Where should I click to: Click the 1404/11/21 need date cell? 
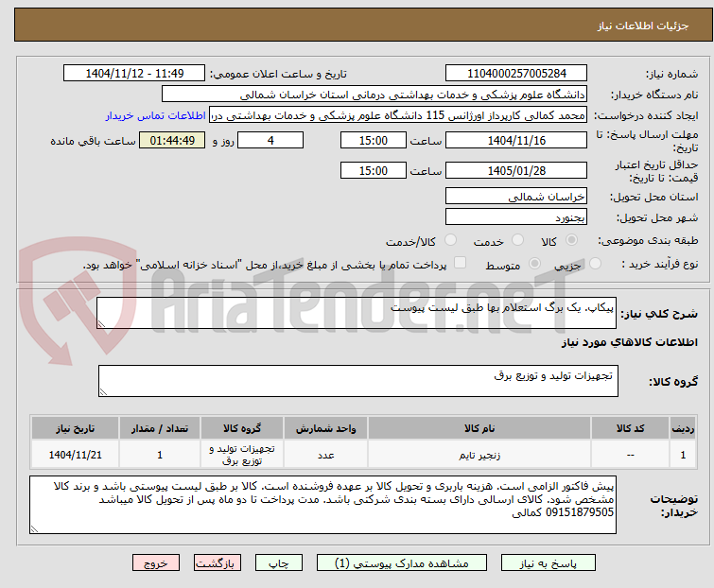[75, 455]
